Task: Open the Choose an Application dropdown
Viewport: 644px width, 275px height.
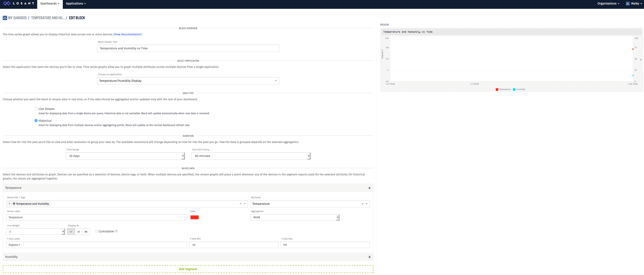Action: (x=188, y=81)
